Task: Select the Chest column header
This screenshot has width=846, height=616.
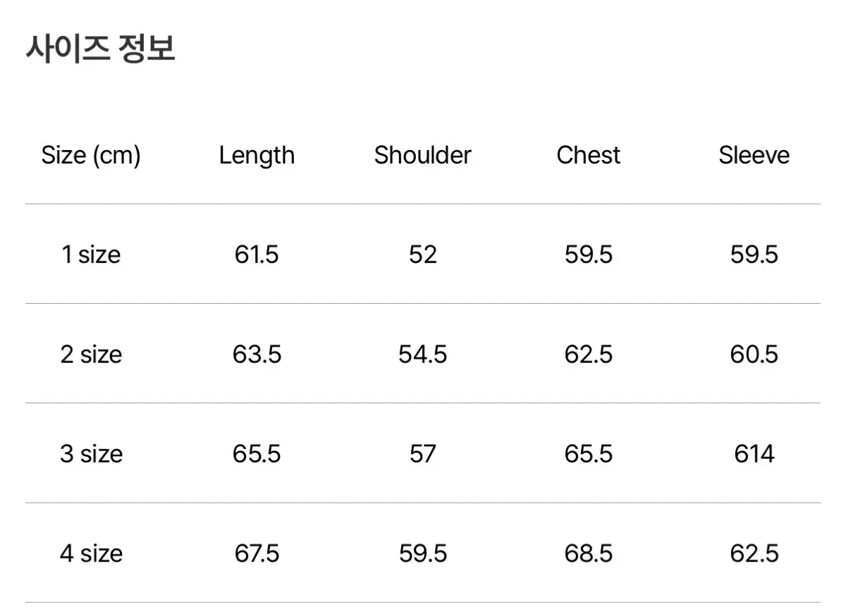Action: pyautogui.click(x=588, y=155)
